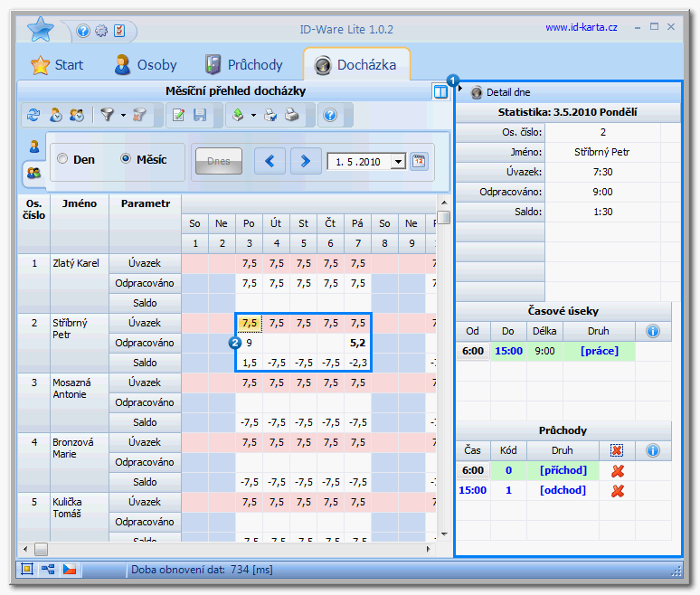The image size is (700, 595).
Task: Open the www.id-karta.cz link
Action: pyautogui.click(x=582, y=28)
